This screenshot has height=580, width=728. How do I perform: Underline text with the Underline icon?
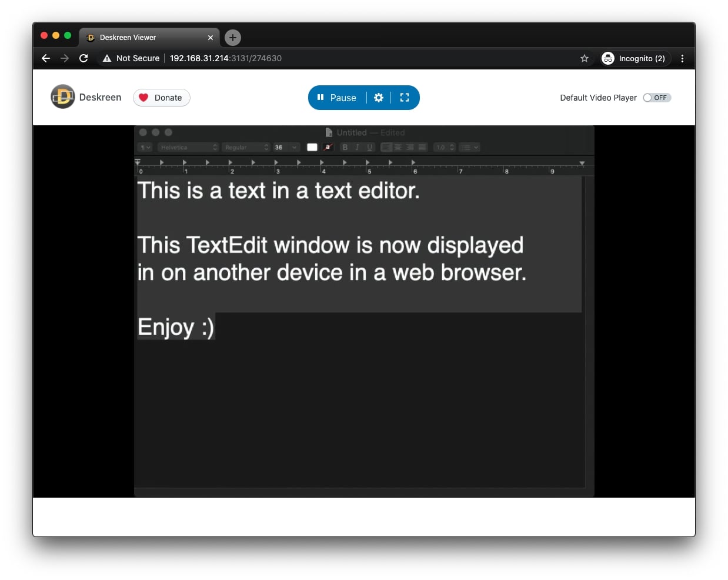point(369,147)
